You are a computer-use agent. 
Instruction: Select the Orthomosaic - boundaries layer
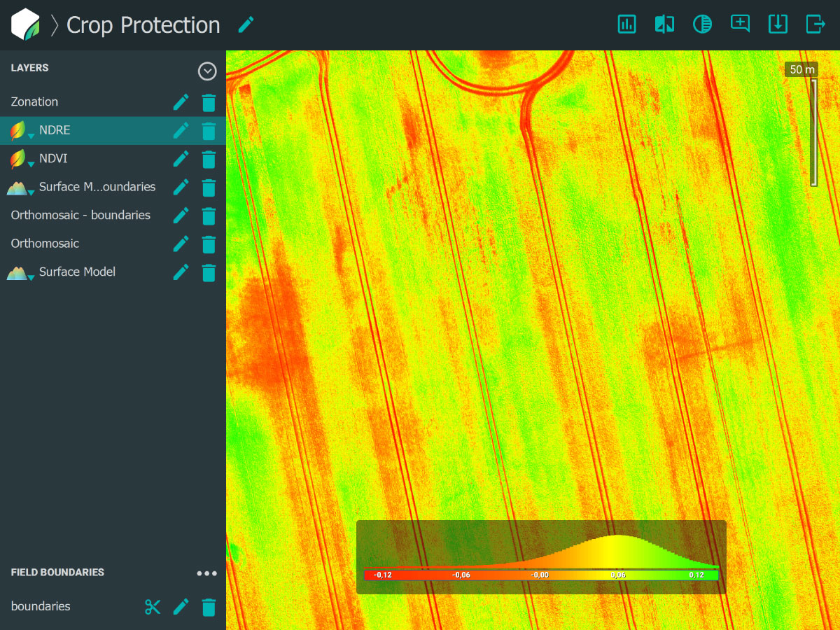[80, 216]
